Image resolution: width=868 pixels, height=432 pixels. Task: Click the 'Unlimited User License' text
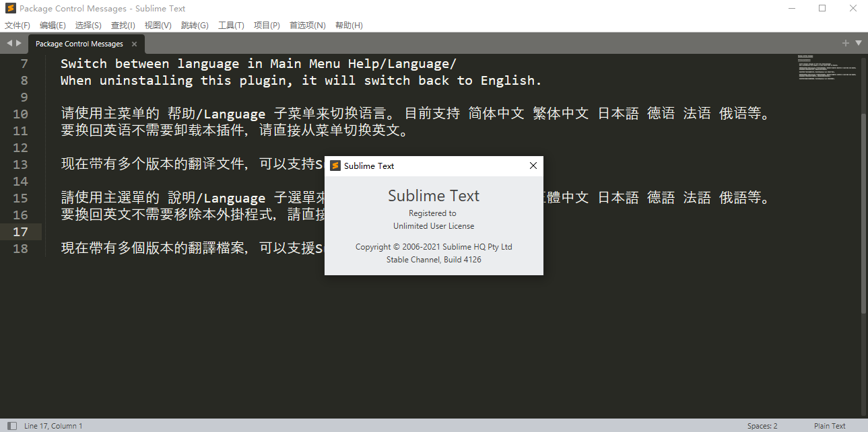coord(434,226)
